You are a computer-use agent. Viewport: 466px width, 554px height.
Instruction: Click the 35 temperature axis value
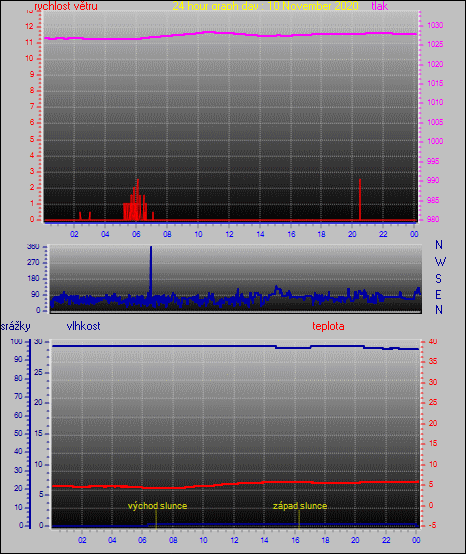click(x=433, y=361)
